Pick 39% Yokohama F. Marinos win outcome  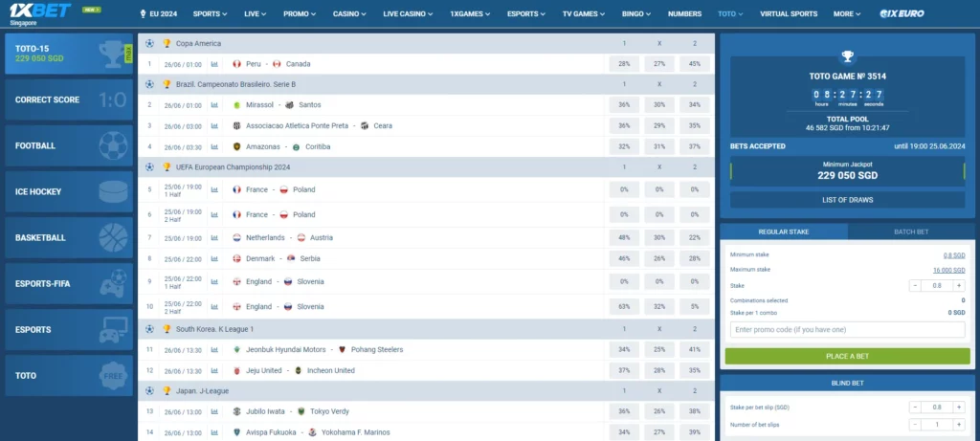tap(695, 432)
